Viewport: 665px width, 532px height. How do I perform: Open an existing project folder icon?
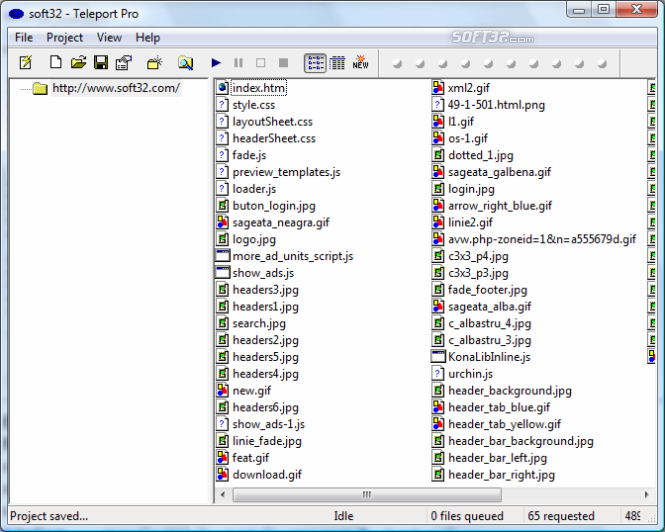(78, 62)
